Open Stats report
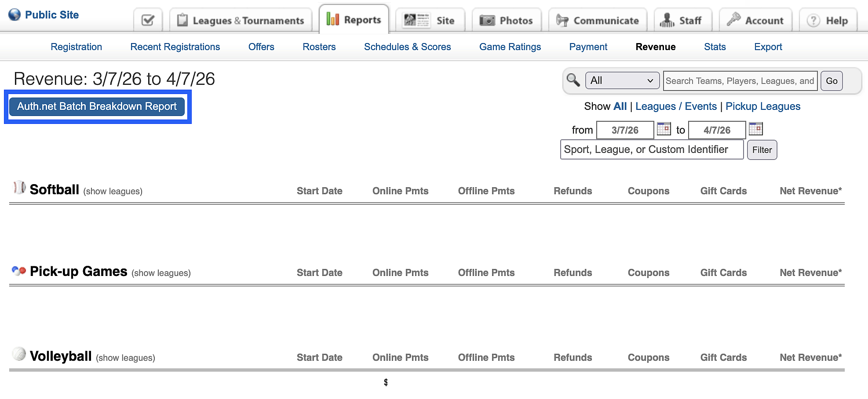Viewport: 868px width, 399px height. (x=715, y=47)
